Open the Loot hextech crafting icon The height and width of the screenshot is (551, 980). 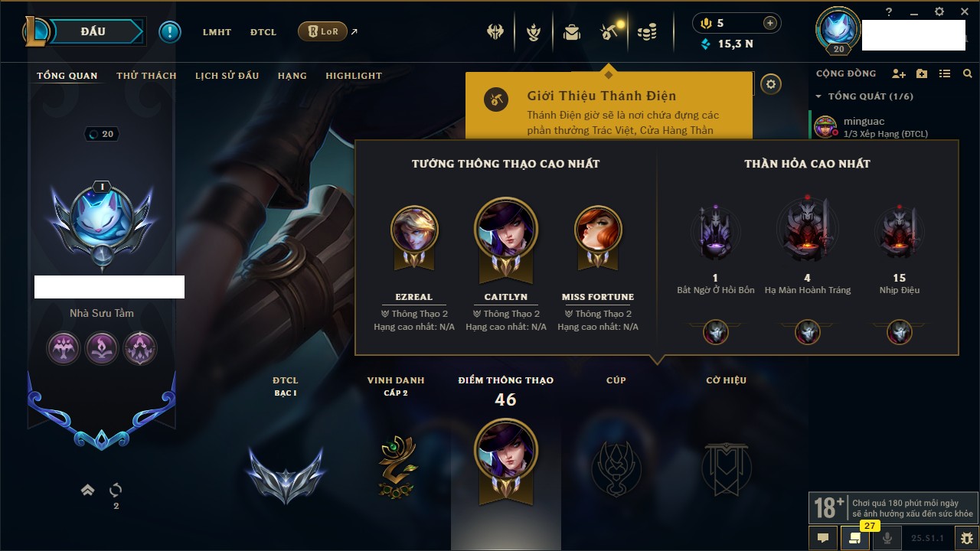coord(610,32)
